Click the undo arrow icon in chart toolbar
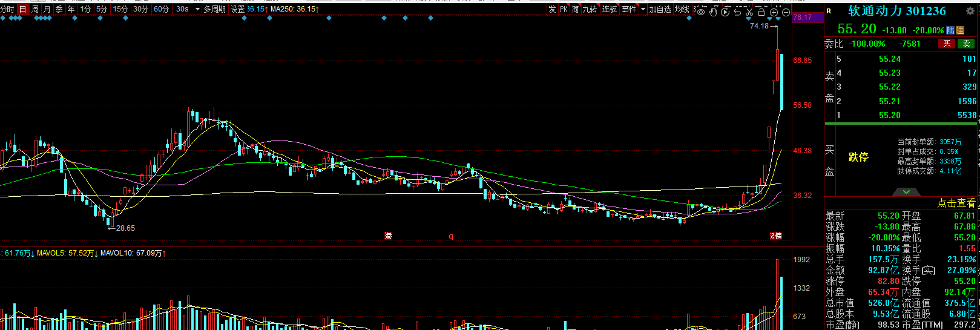 (x=737, y=11)
